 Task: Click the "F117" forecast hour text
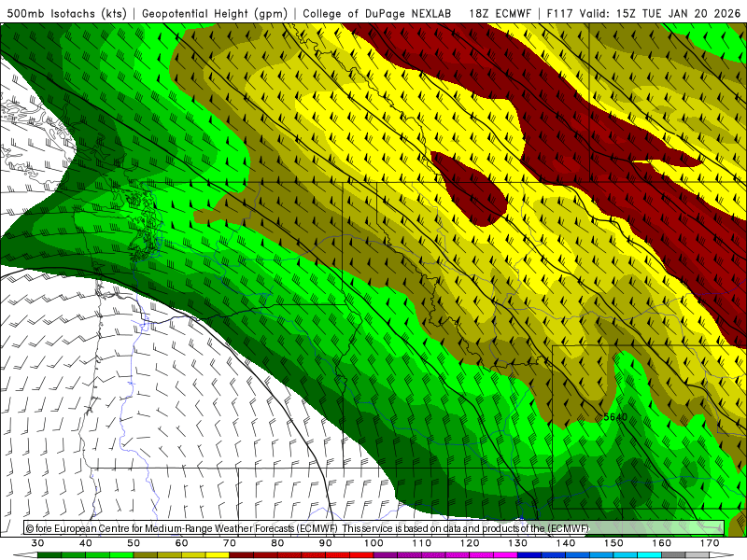click(x=560, y=13)
